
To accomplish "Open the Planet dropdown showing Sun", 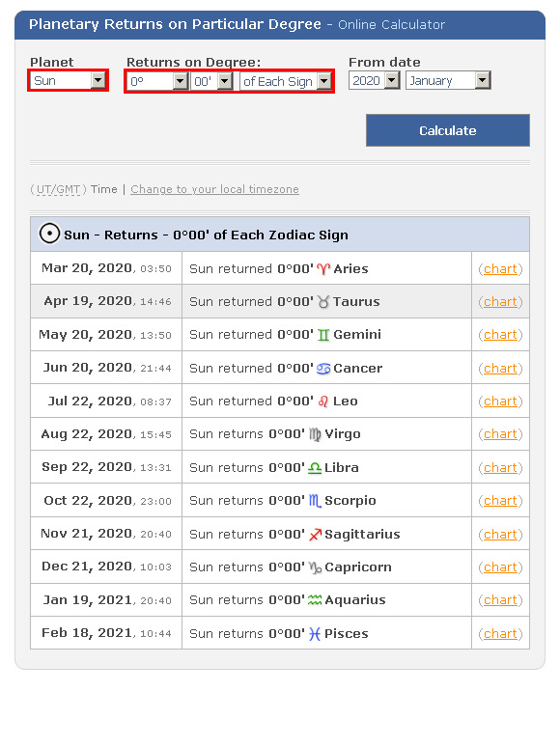I will pos(68,80).
